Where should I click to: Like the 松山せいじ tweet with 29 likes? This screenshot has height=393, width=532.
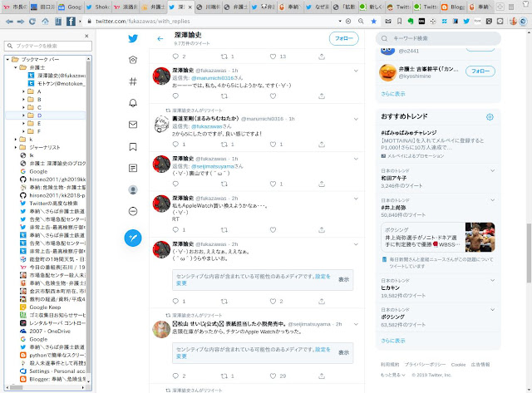(x=273, y=376)
